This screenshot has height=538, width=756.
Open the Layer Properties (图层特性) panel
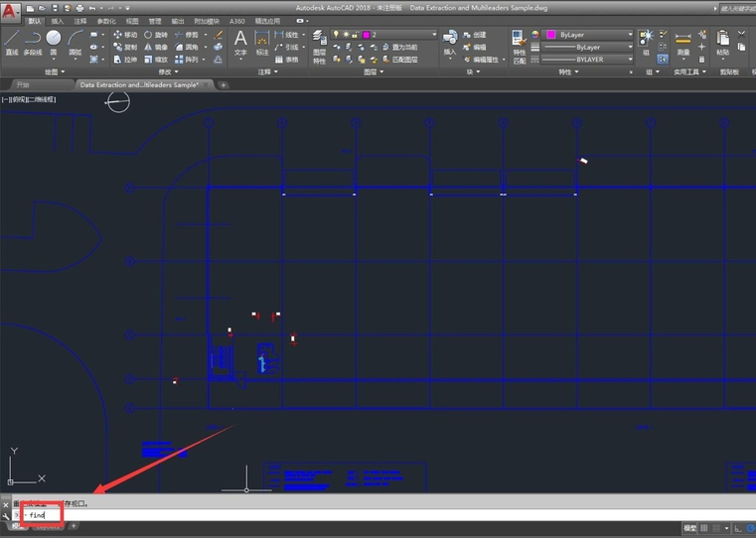click(x=319, y=47)
